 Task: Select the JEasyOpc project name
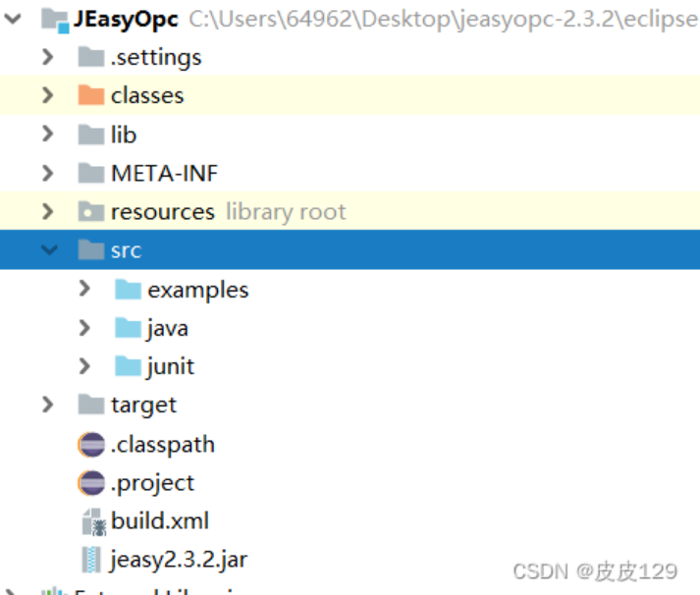point(126,20)
